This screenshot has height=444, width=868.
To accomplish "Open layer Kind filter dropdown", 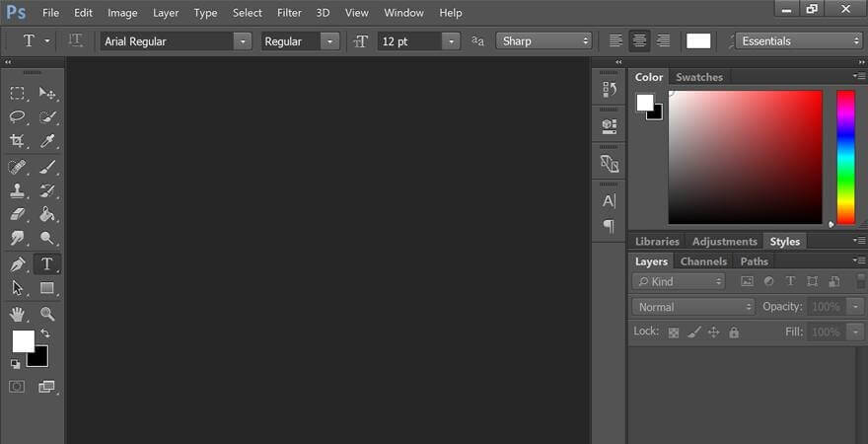I will pos(679,282).
